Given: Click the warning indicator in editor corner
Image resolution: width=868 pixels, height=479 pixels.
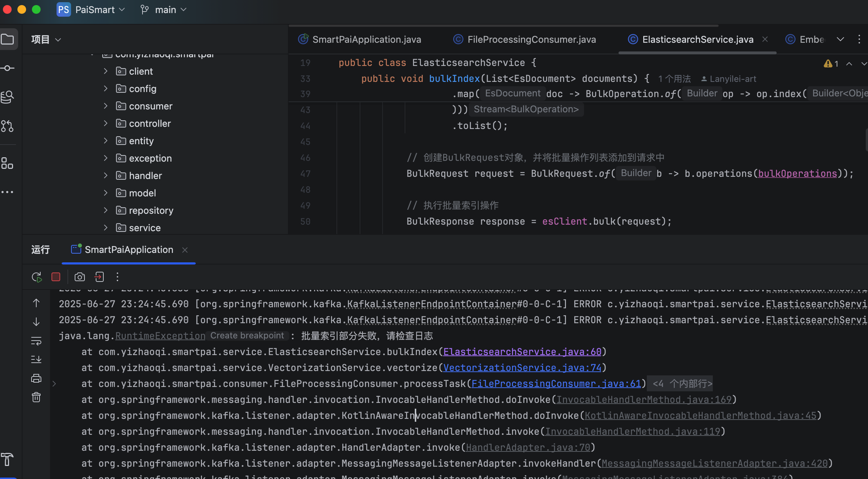Looking at the screenshot, I should pos(831,64).
